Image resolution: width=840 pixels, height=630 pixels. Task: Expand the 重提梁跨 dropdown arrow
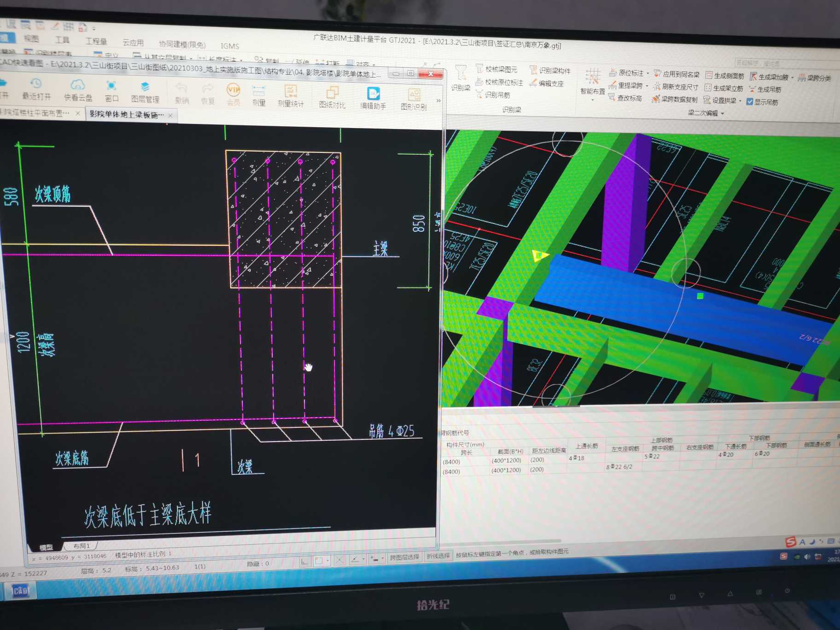tap(647, 86)
